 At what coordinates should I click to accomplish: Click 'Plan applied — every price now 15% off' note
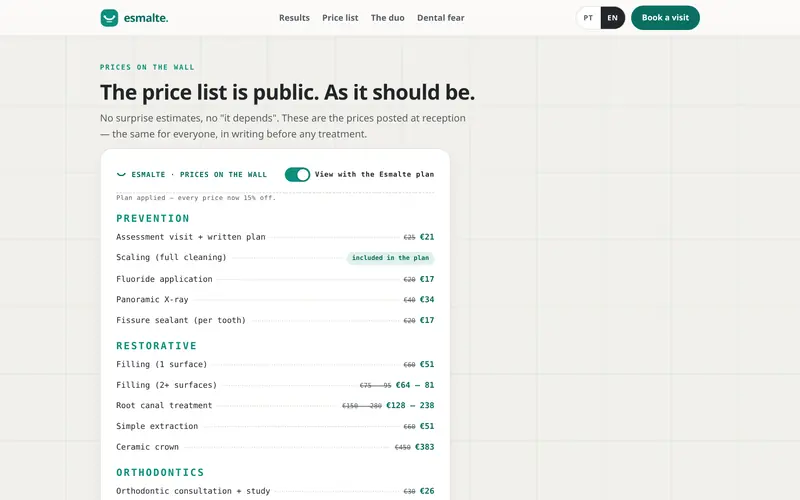(196, 198)
